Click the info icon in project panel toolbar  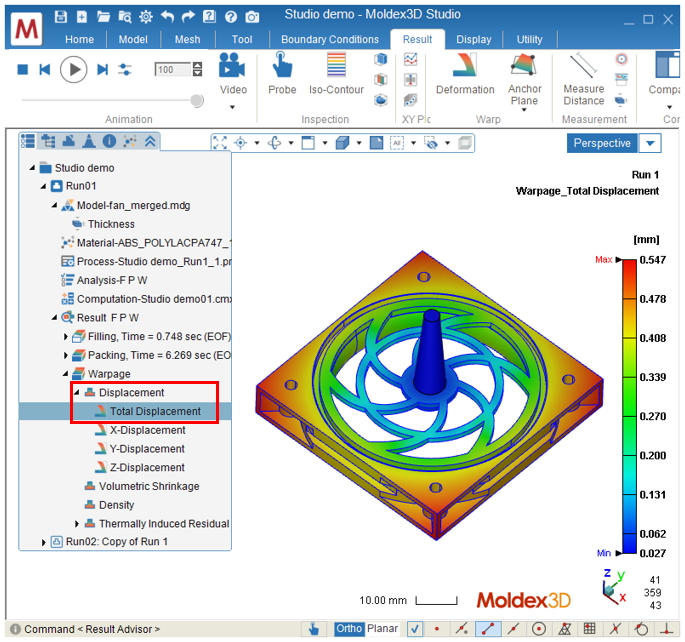coord(109,141)
